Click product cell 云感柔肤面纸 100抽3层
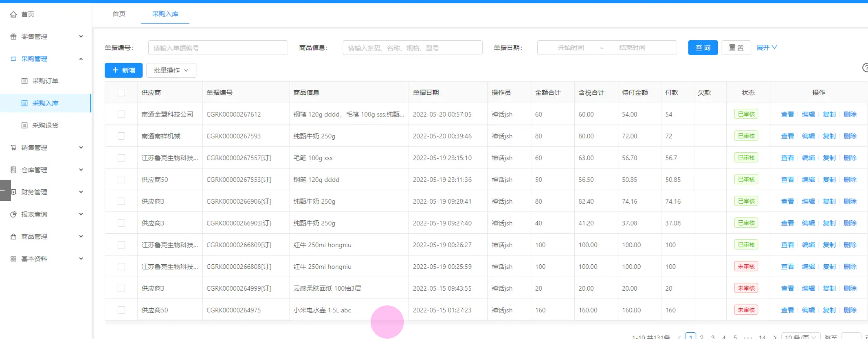 point(327,288)
